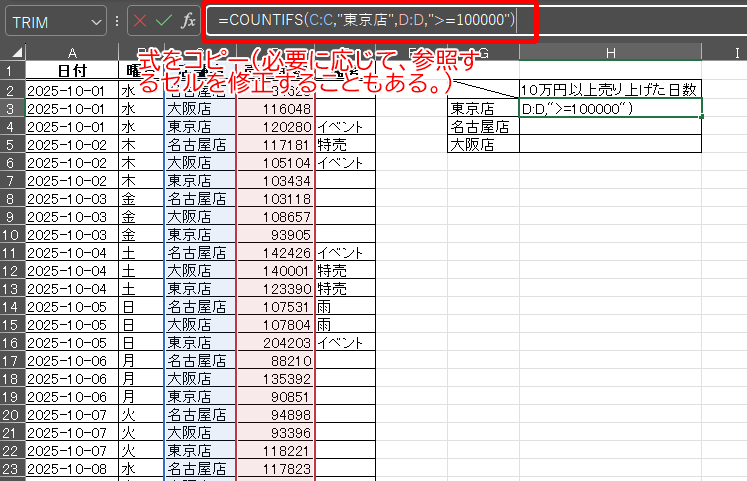
Task: Confirm formula with the green Enter checkmark
Action: 163,21
